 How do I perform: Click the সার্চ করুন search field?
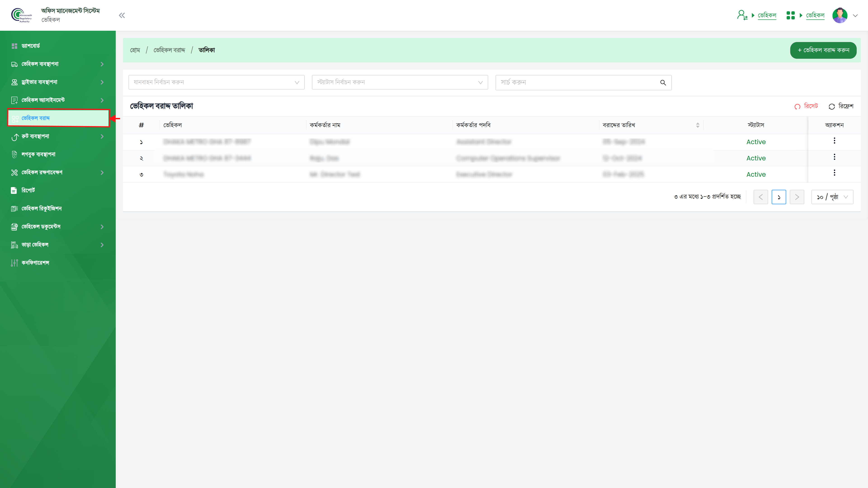[583, 82]
